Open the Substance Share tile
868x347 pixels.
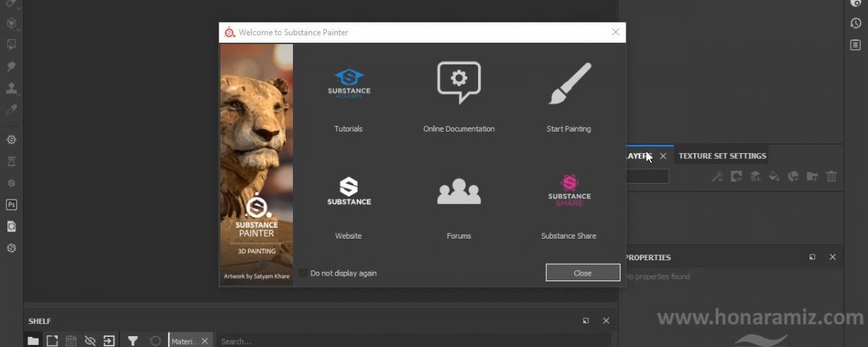569,207
